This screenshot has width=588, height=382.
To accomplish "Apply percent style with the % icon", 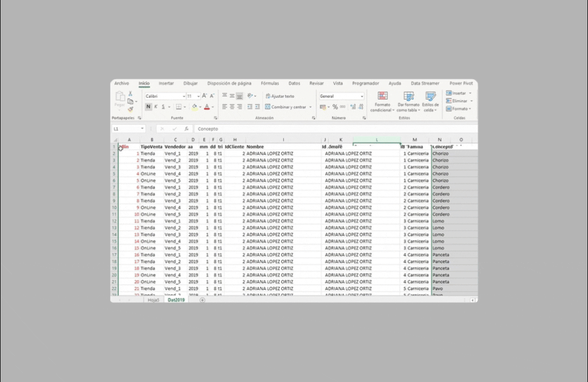I will coord(335,107).
